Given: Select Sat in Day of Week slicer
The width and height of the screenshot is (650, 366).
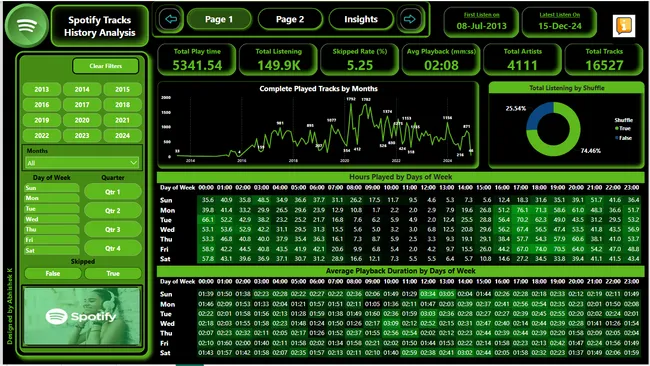Looking at the screenshot, I should [51, 250].
